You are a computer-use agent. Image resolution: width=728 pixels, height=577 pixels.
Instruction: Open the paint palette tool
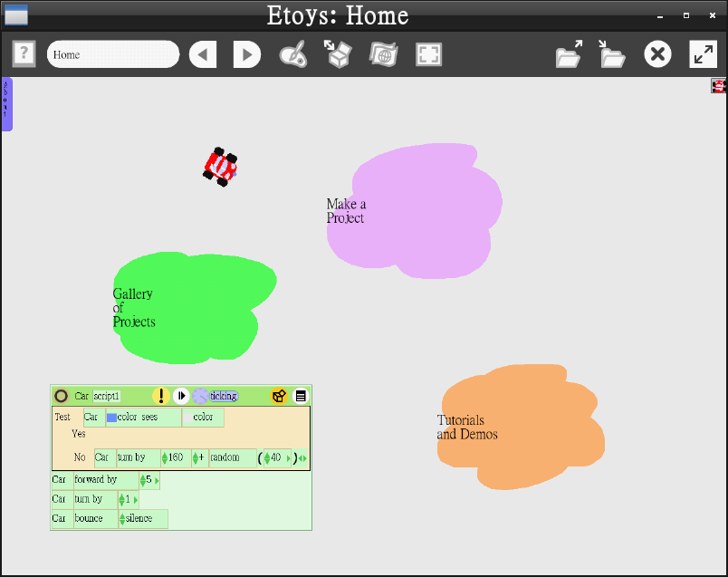coord(293,54)
